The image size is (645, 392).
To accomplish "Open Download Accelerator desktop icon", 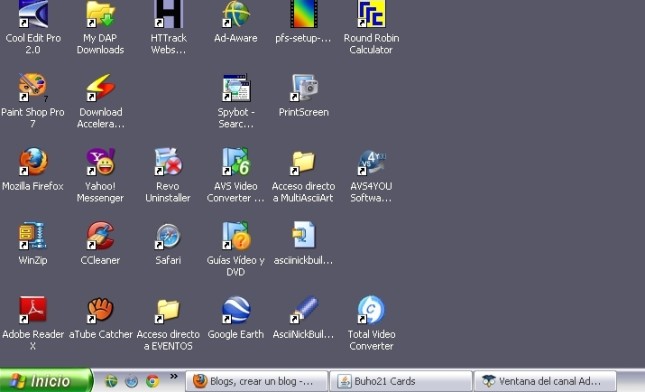I will [100, 88].
